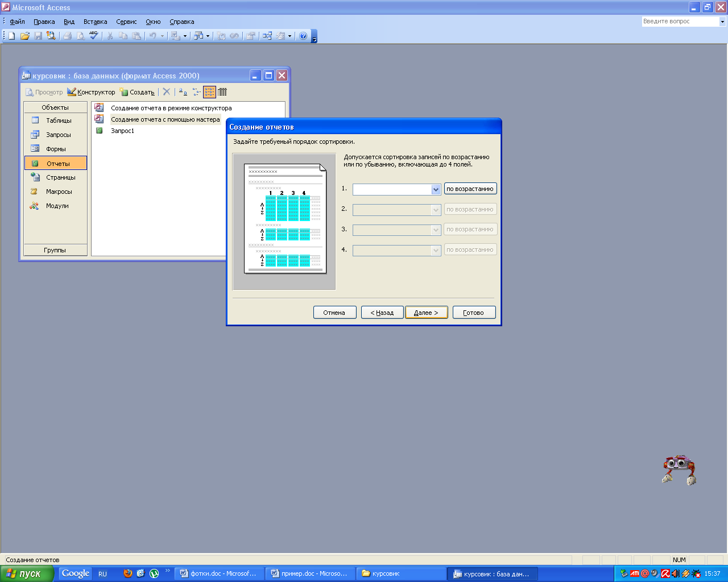Click the Copy toolbar icon
The height and width of the screenshot is (582, 728).
click(x=123, y=36)
